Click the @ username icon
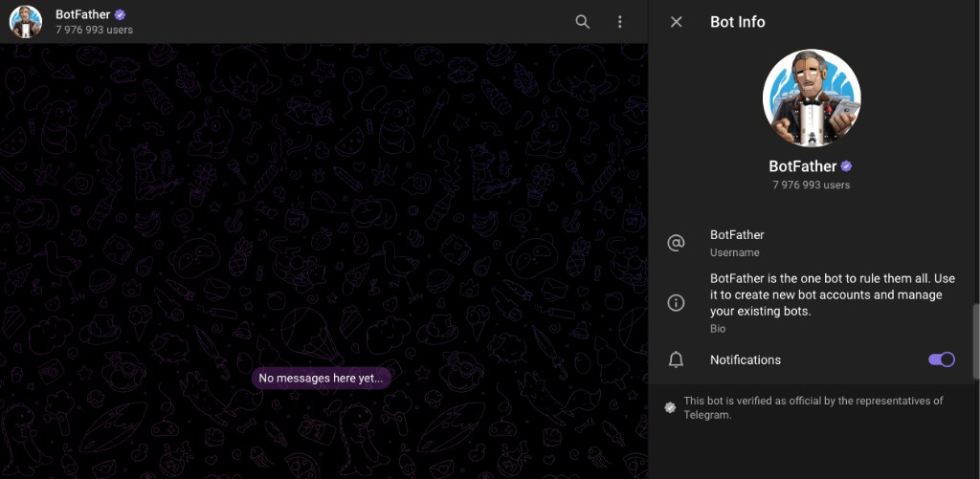Screen dimensions: 980x479 click(x=676, y=243)
